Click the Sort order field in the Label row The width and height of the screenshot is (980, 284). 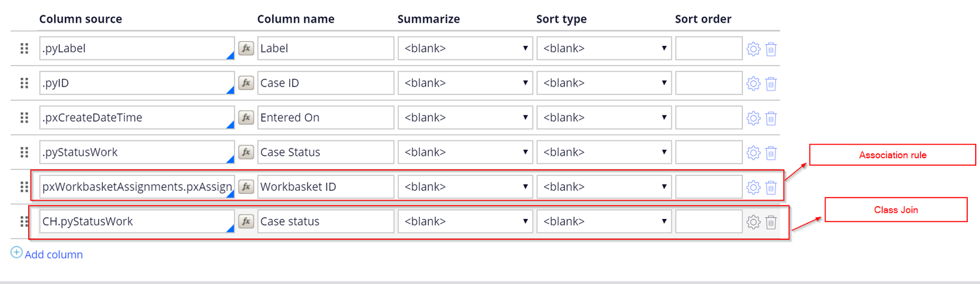pyautogui.click(x=709, y=48)
